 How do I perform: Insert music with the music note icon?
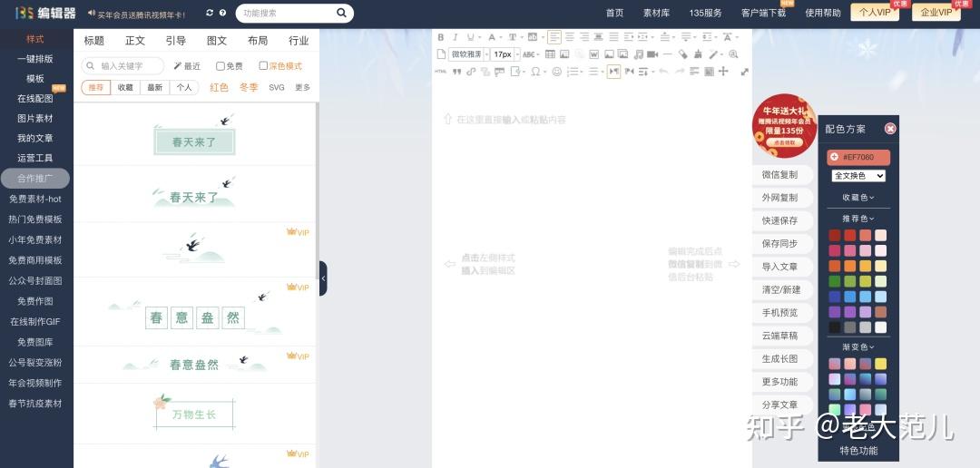coord(639,54)
